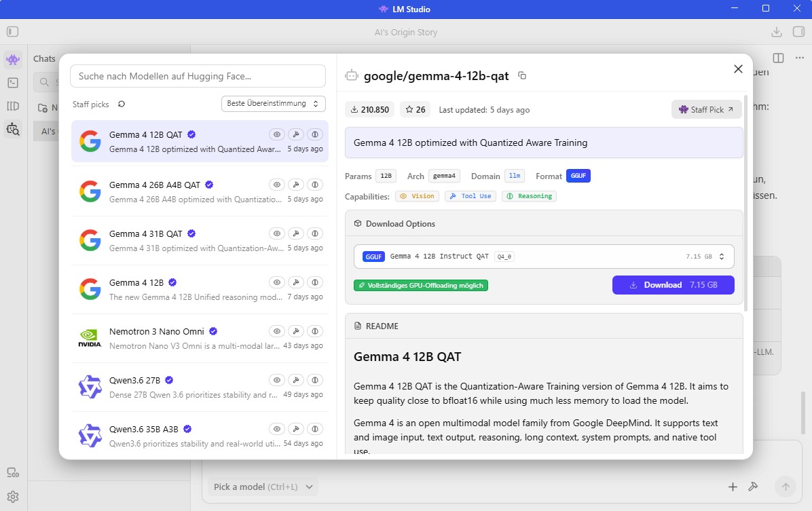This screenshot has height=511, width=812.
Task: Open the Pick a model dropdown
Action: pos(263,487)
